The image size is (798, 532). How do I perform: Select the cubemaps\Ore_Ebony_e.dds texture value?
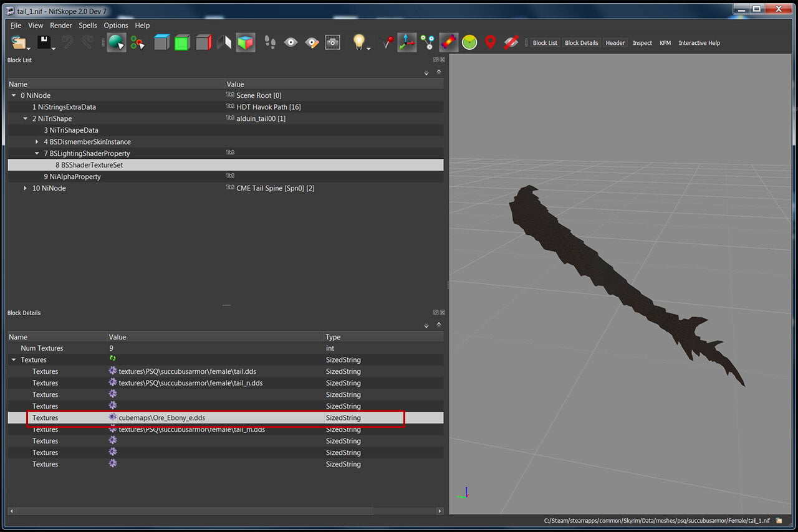click(162, 417)
